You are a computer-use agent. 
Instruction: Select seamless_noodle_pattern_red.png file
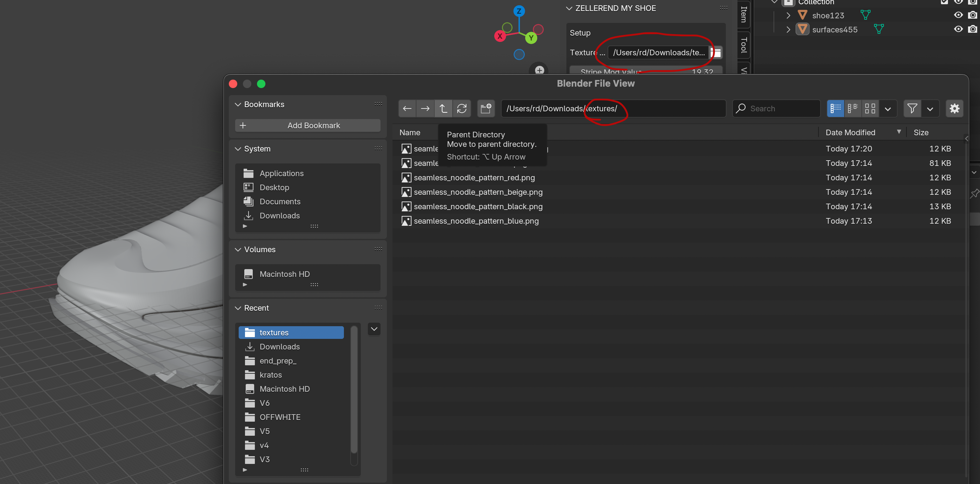(x=474, y=178)
